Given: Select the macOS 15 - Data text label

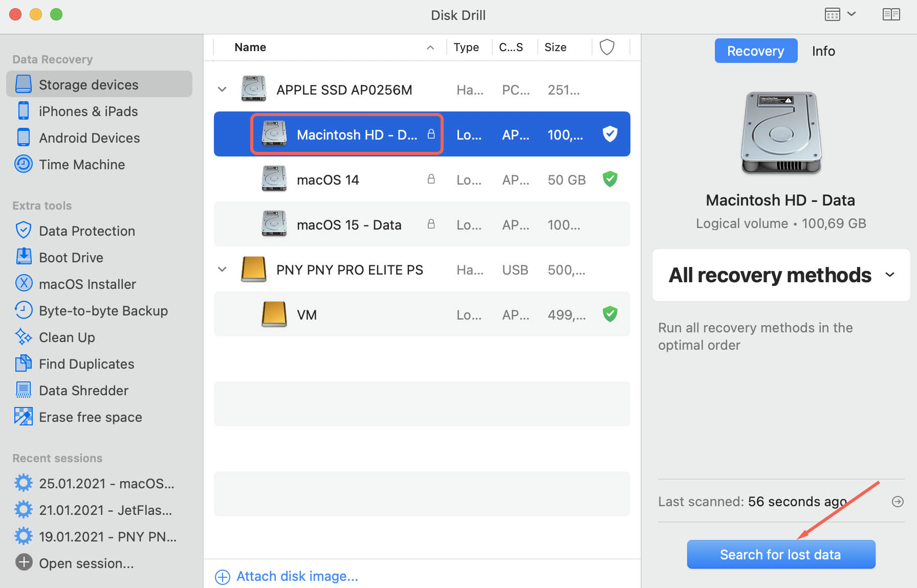Looking at the screenshot, I should pos(349,225).
